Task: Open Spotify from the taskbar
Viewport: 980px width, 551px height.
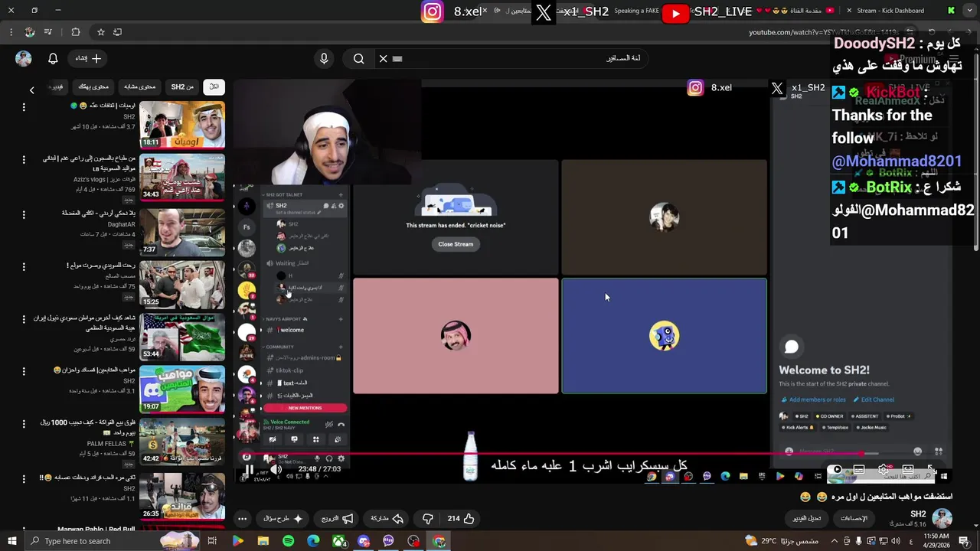Action: pos(288,541)
